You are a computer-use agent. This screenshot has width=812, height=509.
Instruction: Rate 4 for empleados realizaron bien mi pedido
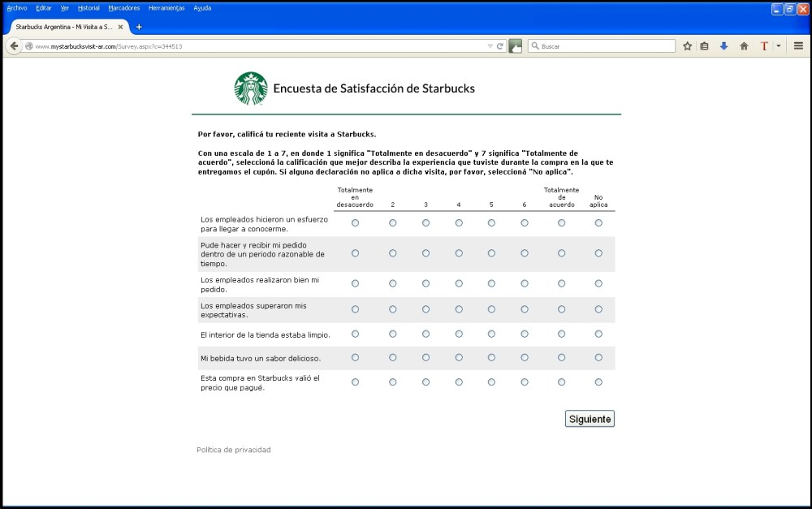coord(459,283)
